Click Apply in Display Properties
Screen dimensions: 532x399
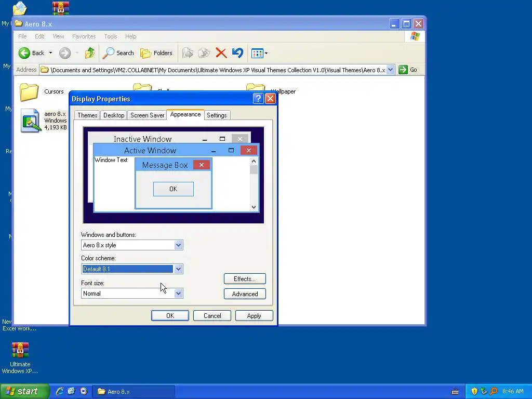[x=254, y=315]
